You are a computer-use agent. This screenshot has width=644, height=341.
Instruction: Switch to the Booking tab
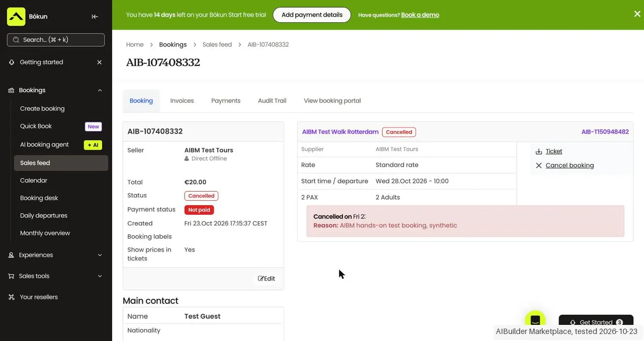pyautogui.click(x=141, y=100)
